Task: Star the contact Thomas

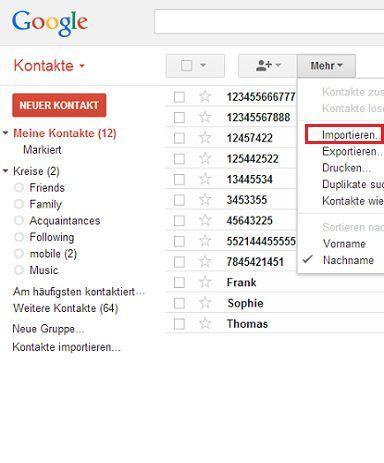Action: 205,324
